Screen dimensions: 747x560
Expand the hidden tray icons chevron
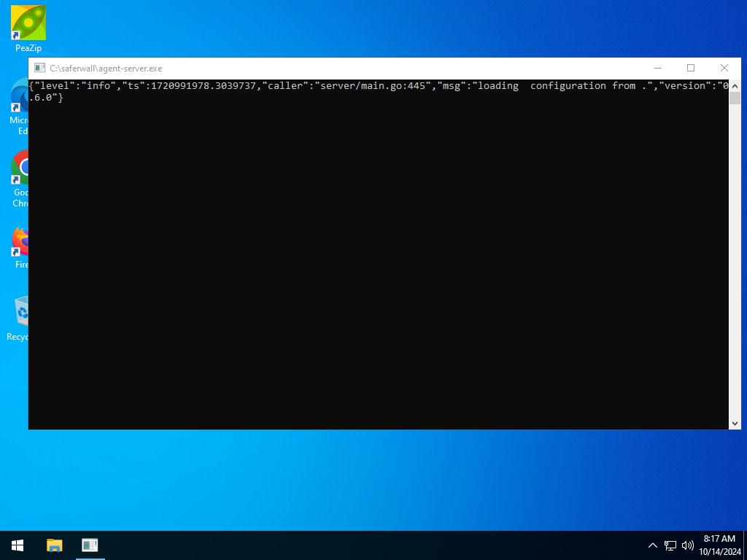point(653,545)
